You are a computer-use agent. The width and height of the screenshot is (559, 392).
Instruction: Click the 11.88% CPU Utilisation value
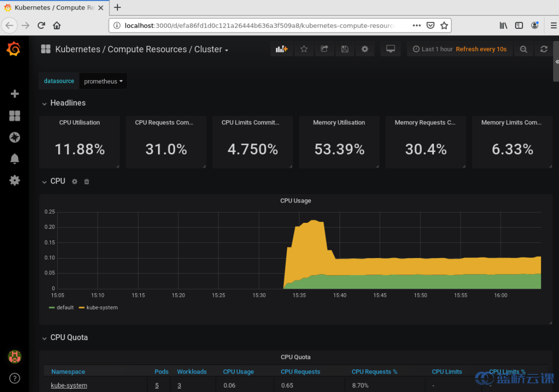click(80, 149)
